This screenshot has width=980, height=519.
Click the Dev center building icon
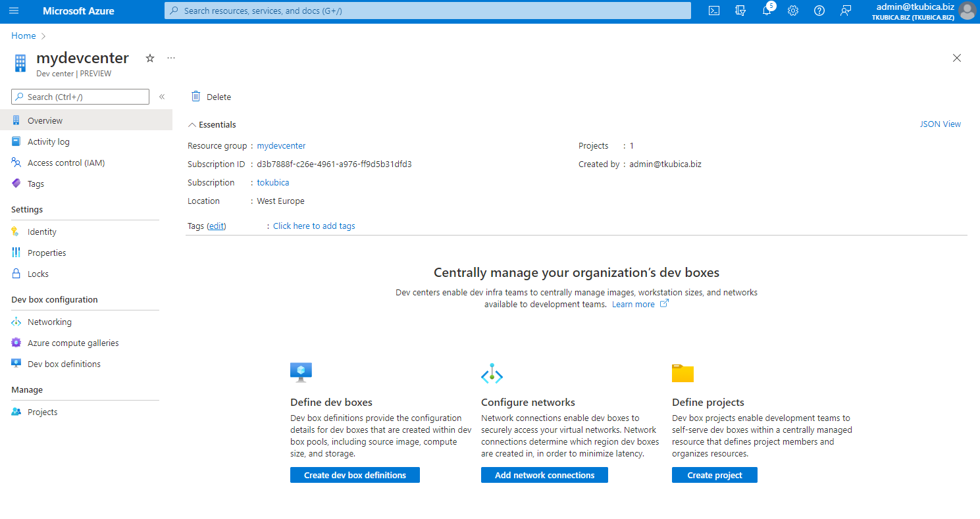[x=20, y=63]
